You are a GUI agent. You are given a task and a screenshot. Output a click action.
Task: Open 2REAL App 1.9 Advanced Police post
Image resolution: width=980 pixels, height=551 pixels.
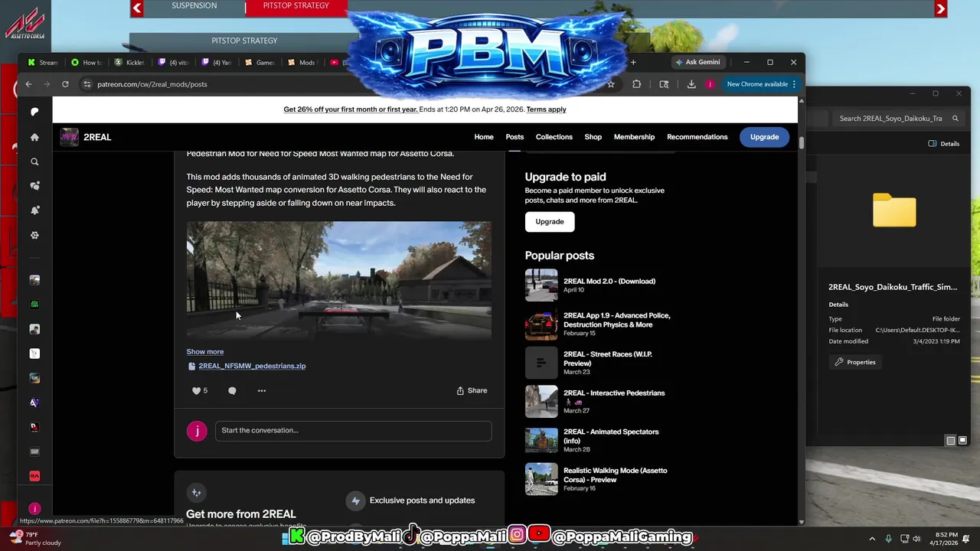[x=616, y=320]
